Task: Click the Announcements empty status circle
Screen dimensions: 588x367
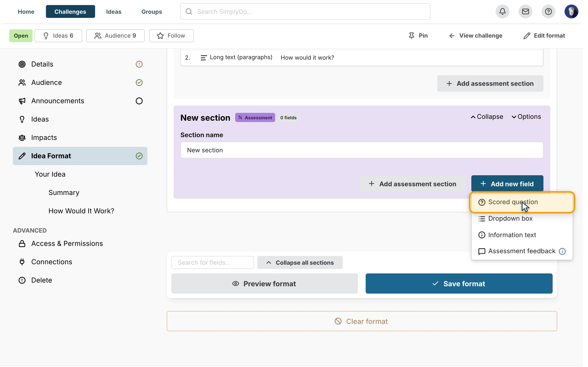Action: point(139,101)
